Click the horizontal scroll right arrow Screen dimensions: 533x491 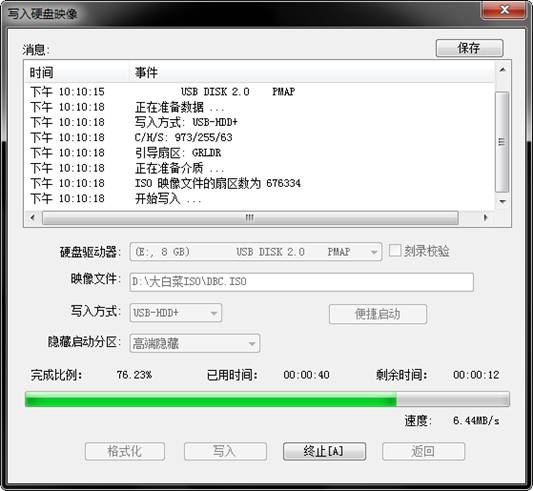click(x=485, y=218)
